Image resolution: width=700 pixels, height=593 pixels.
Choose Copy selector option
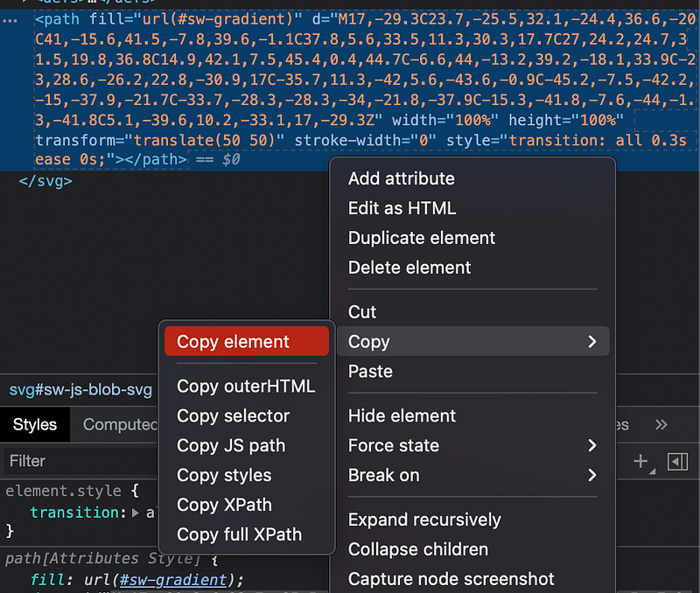(247, 415)
